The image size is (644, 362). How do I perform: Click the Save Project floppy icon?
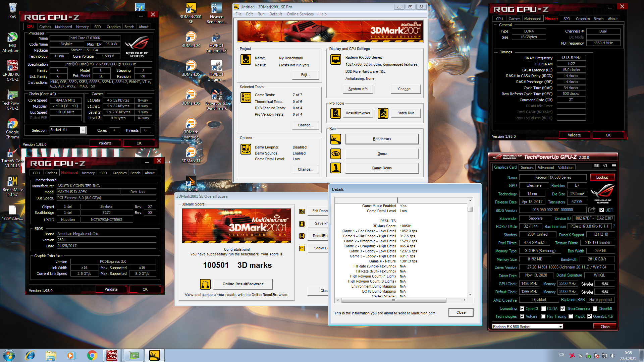302,224
